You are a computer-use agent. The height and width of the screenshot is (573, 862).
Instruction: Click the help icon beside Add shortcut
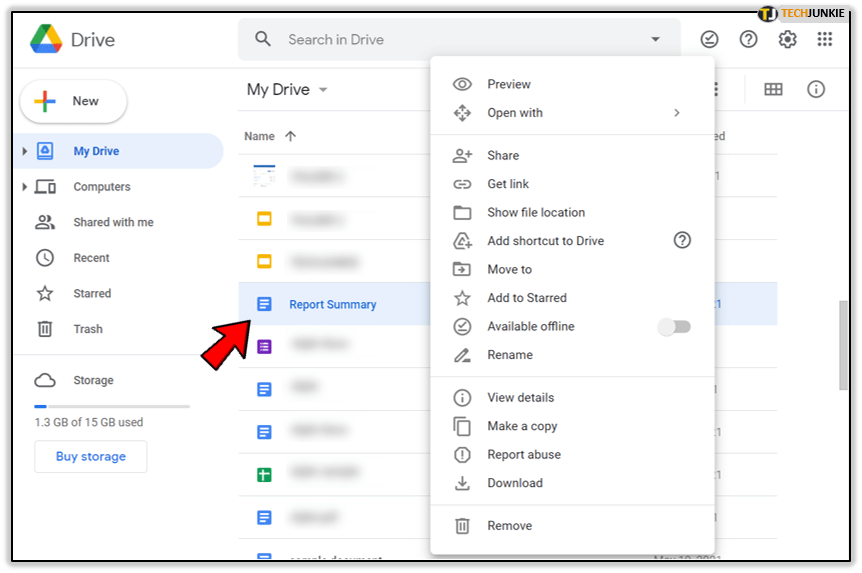point(682,240)
